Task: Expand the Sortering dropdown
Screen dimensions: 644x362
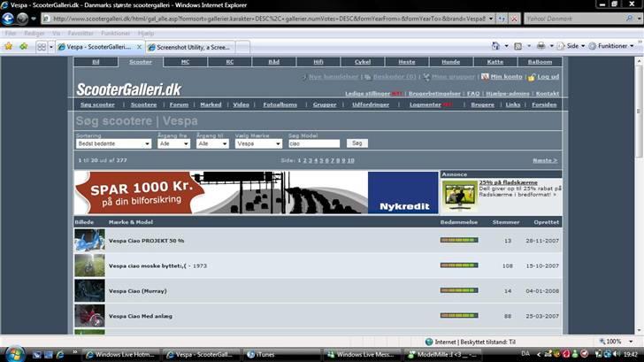Action: coord(114,143)
